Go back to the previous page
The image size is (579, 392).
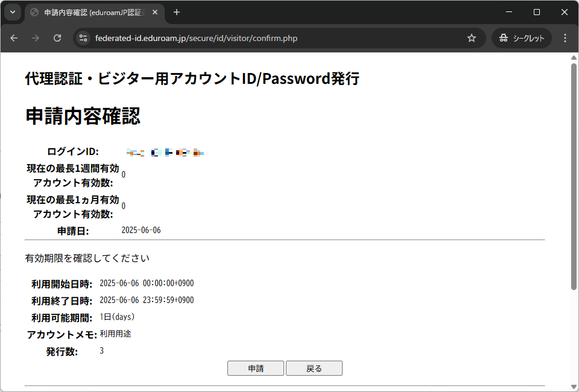tap(14, 38)
